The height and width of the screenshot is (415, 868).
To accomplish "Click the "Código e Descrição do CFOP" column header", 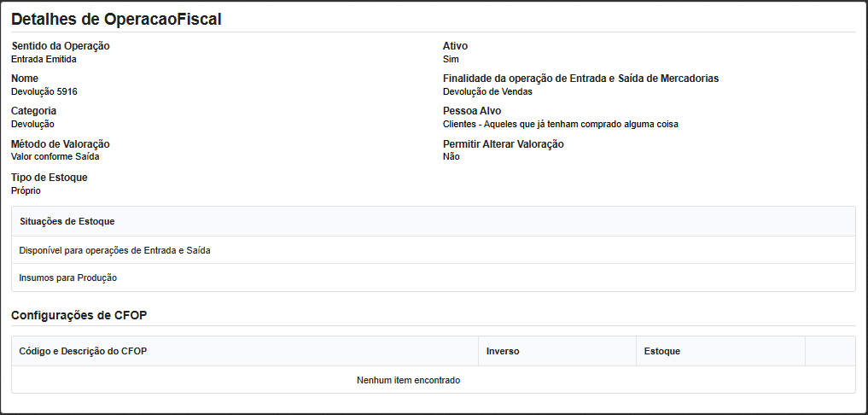I will coord(83,351).
